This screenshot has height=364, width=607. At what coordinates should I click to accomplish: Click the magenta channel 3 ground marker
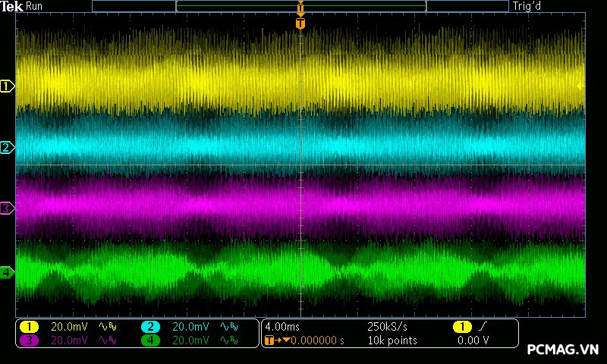coord(7,208)
